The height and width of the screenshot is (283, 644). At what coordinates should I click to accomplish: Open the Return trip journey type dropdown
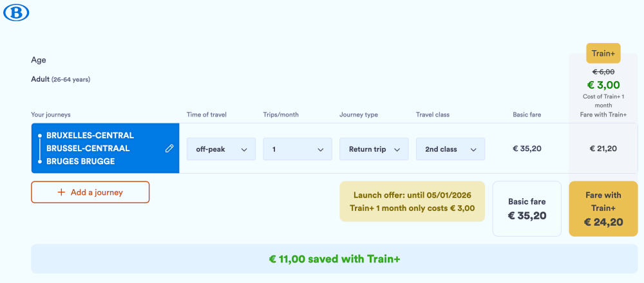click(x=374, y=149)
